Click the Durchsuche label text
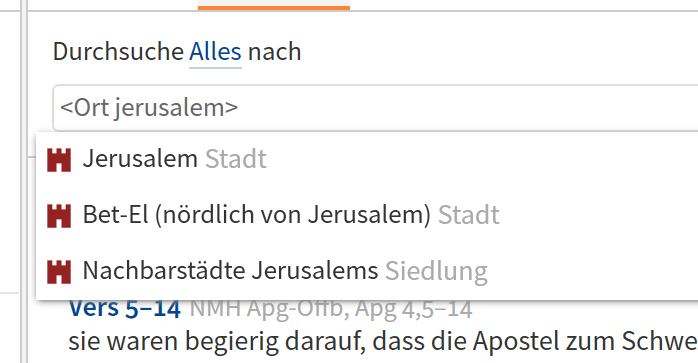 (118, 52)
